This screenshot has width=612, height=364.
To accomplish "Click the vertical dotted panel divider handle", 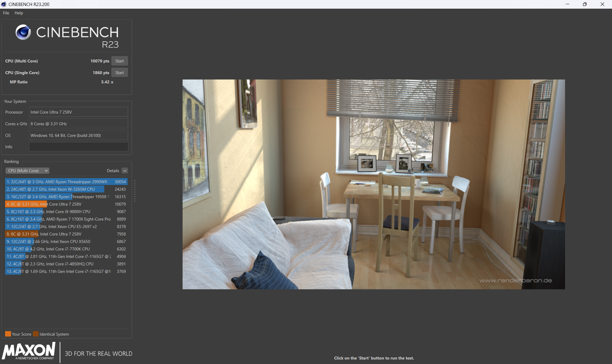I will pyautogui.click(x=135, y=191).
